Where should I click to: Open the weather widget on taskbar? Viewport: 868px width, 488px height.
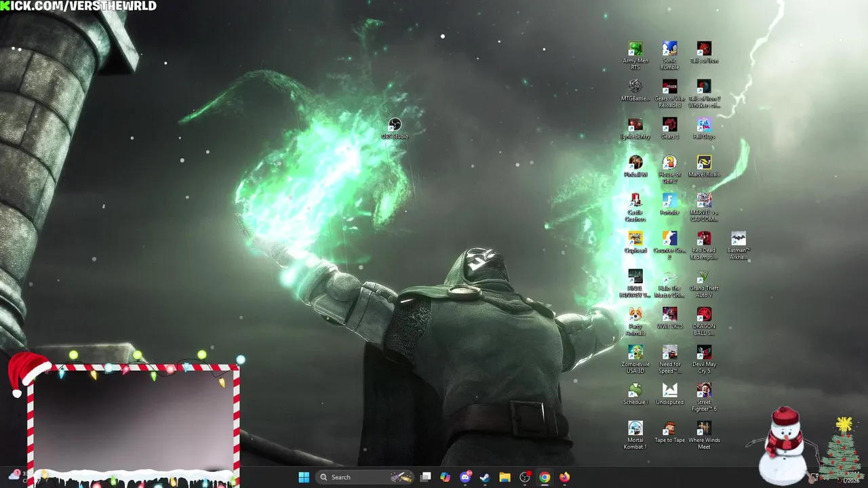(17, 476)
